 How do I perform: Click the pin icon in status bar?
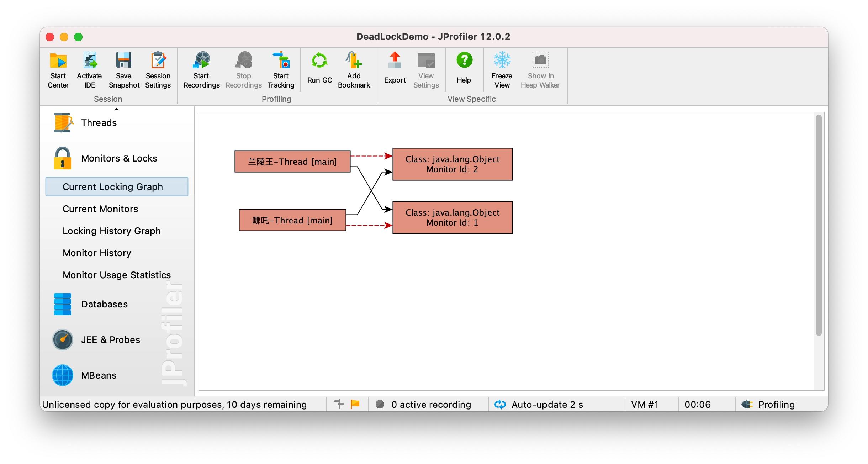(x=339, y=404)
